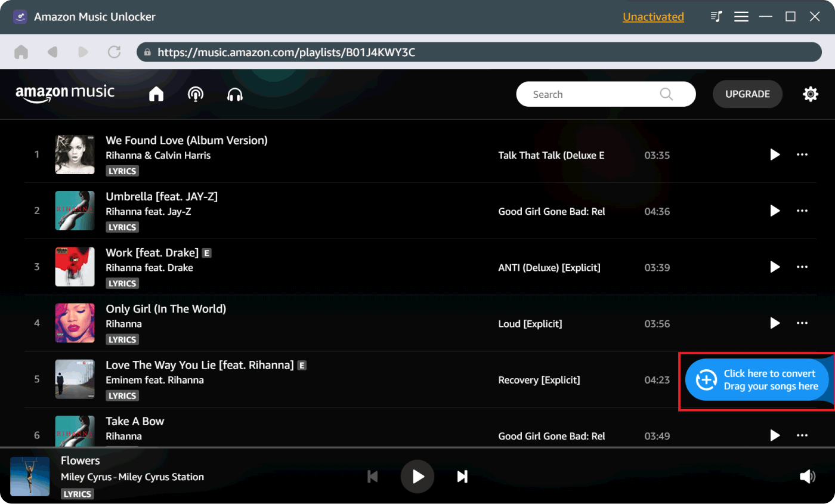This screenshot has height=504, width=835.
Task: Click the Flowers now-playing title
Action: 81,460
